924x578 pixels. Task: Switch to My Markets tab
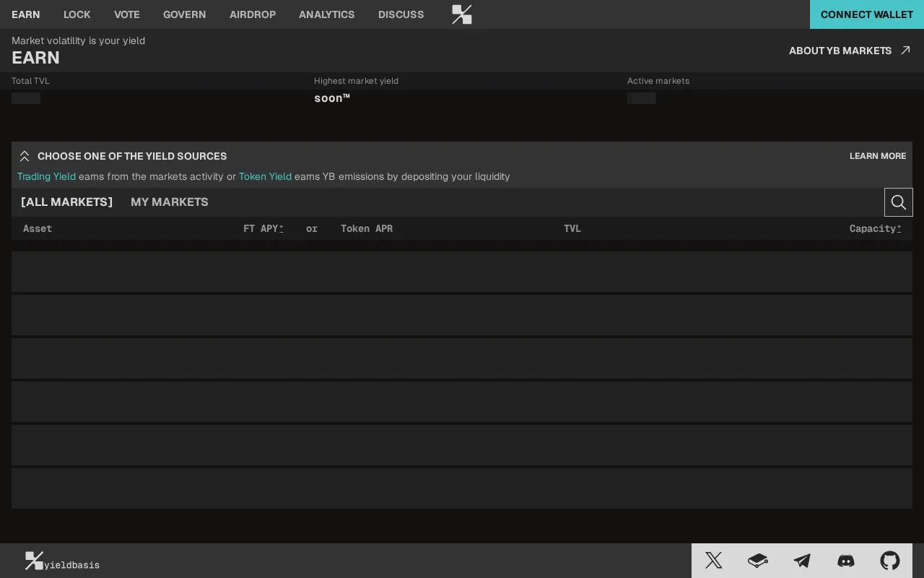click(x=170, y=202)
